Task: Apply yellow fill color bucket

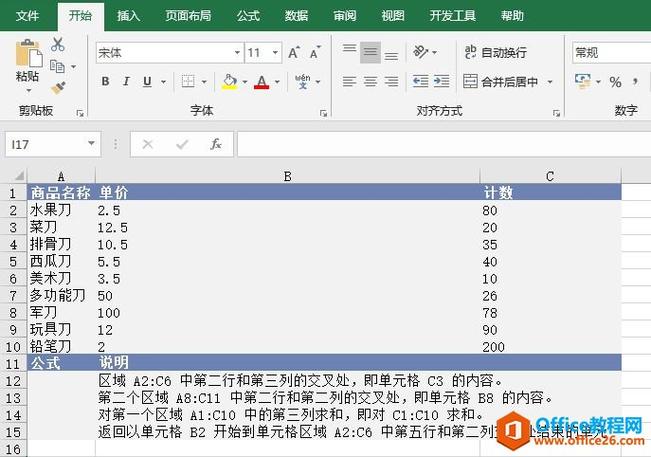Action: point(230,81)
